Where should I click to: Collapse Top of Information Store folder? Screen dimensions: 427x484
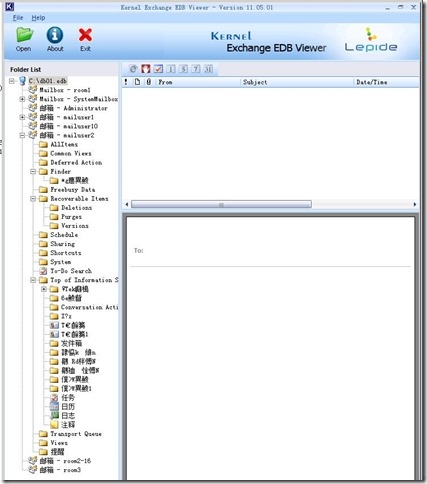33,280
